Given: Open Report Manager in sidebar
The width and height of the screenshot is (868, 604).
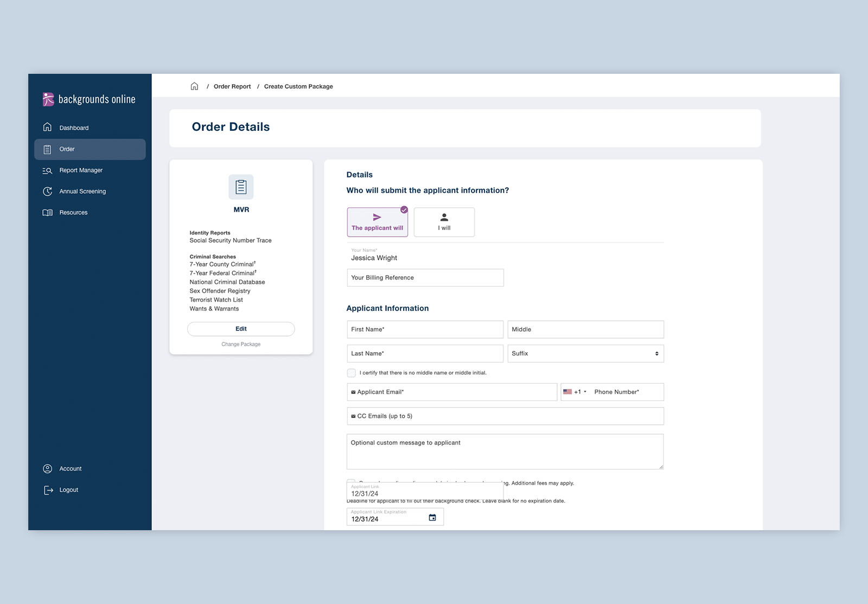Looking at the screenshot, I should point(81,170).
